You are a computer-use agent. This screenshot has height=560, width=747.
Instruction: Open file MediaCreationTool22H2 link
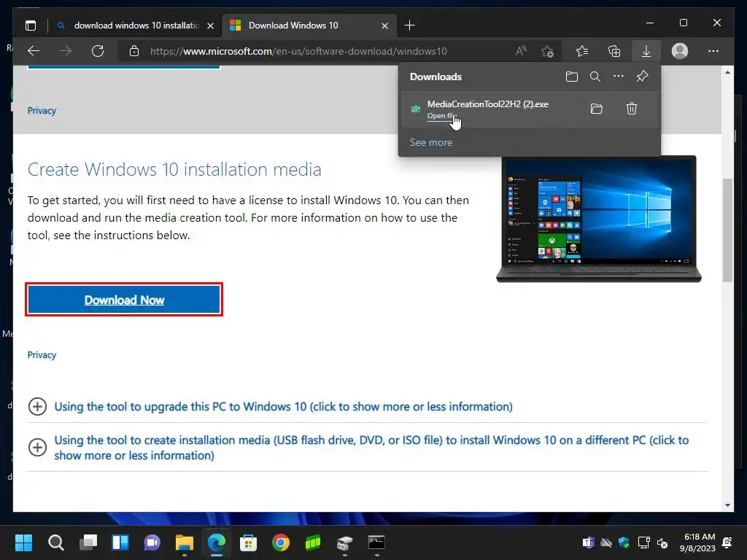click(x=441, y=116)
